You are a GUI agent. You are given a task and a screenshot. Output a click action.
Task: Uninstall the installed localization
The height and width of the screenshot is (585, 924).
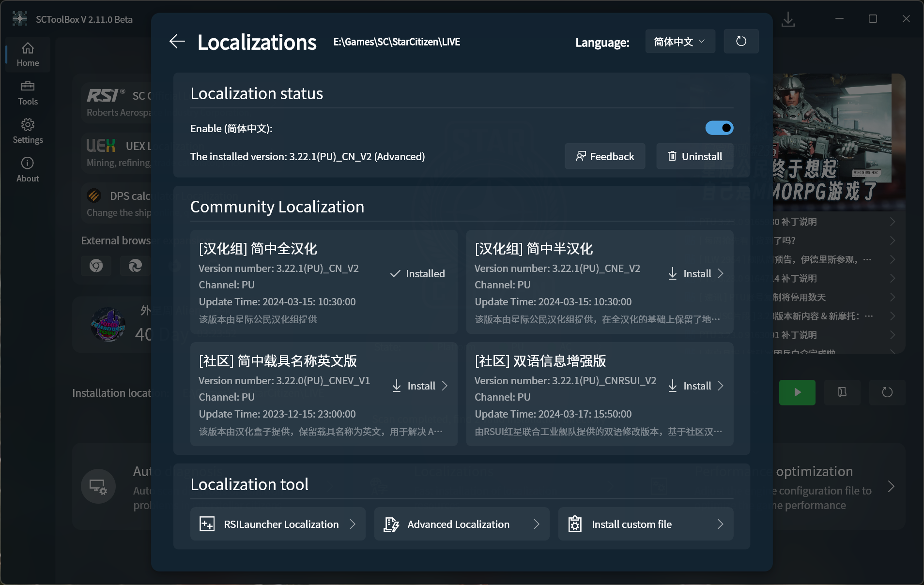pyautogui.click(x=695, y=156)
